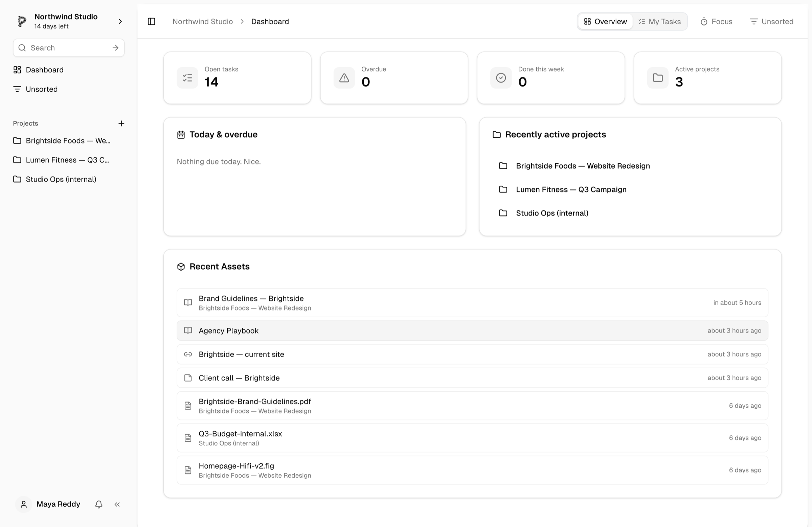
Task: Toggle the sidebar panel icon
Action: coord(152,22)
